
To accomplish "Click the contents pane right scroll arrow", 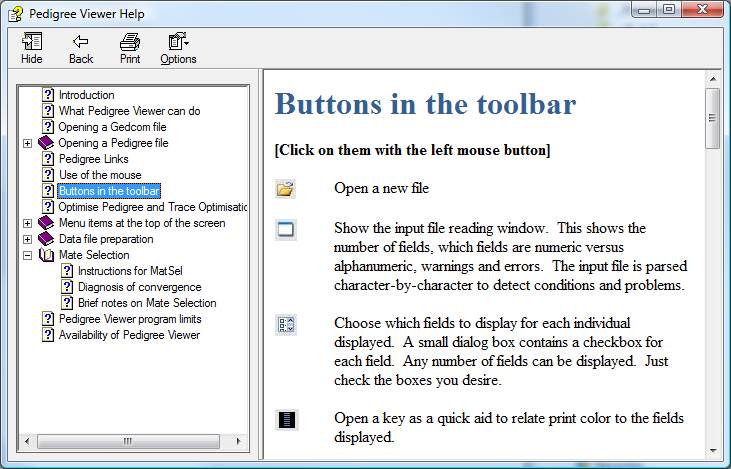I will (x=238, y=441).
